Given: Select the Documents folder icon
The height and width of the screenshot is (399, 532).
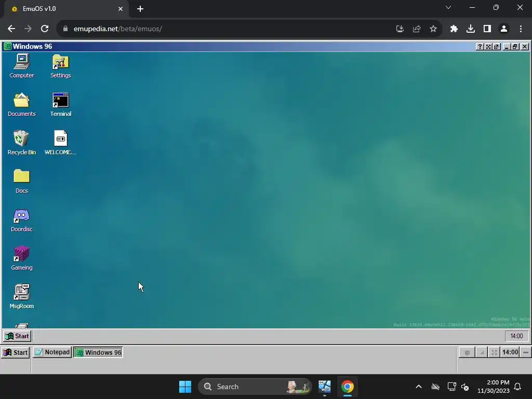Looking at the screenshot, I should (21, 104).
